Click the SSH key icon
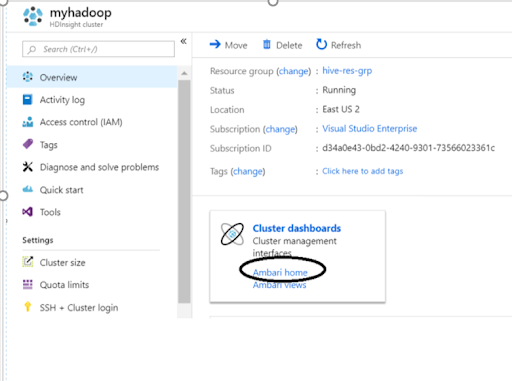This screenshot has width=512, height=381. coord(28,306)
